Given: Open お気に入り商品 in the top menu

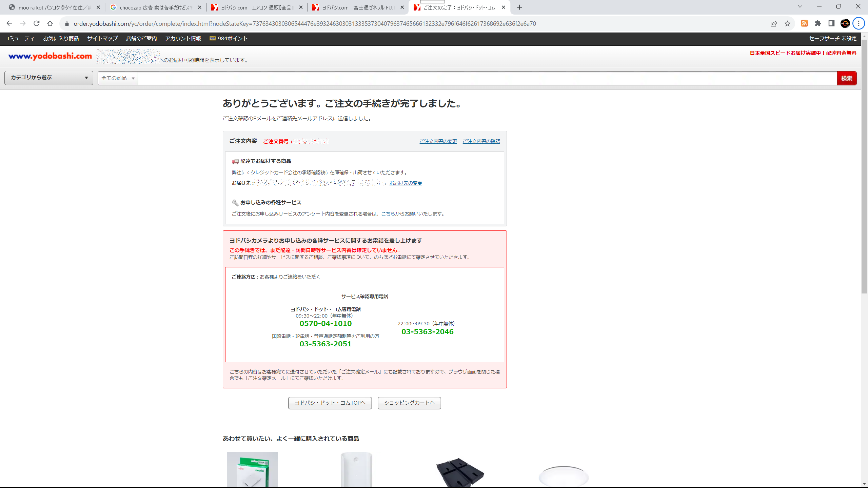Looking at the screenshot, I should pos(61,39).
